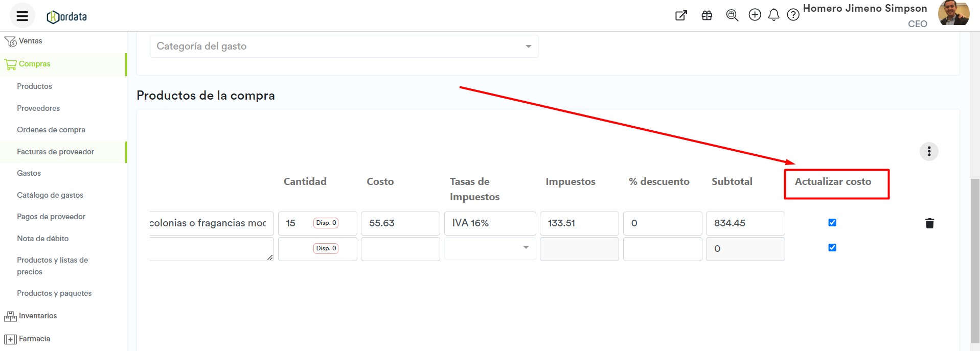
Task: Open the gift box icon
Action: point(706,15)
